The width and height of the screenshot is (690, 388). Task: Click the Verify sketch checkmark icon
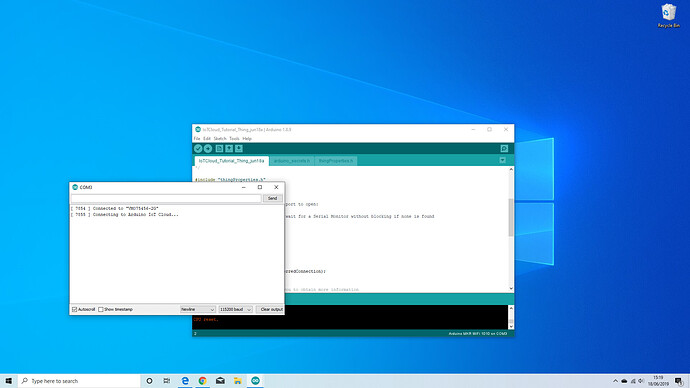[x=198, y=149]
